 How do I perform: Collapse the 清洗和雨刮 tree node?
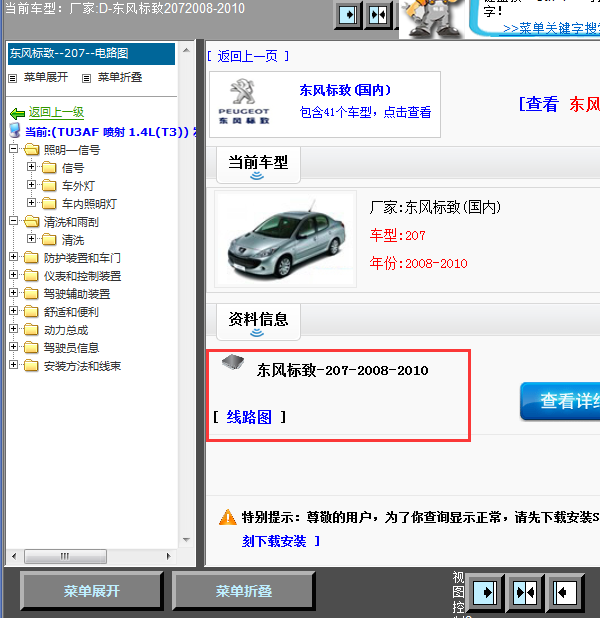(x=13, y=221)
